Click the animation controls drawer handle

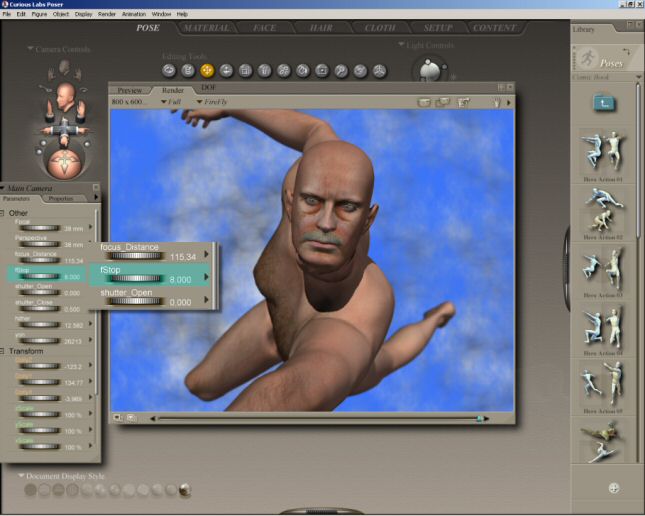(322, 512)
